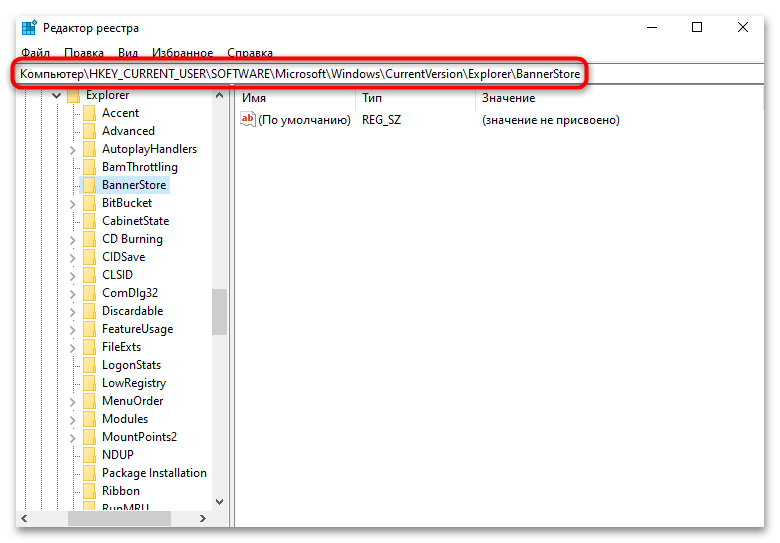Open the Избранное menu
This screenshot has width=780, height=543.
(183, 53)
